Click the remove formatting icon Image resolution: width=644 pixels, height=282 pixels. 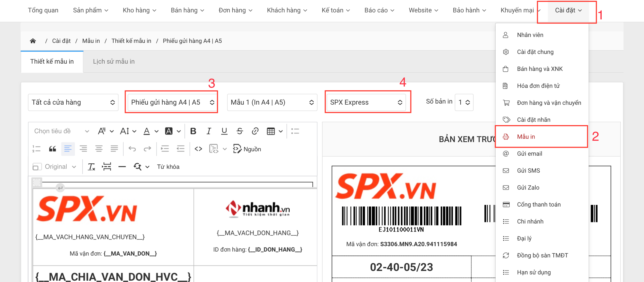click(91, 167)
